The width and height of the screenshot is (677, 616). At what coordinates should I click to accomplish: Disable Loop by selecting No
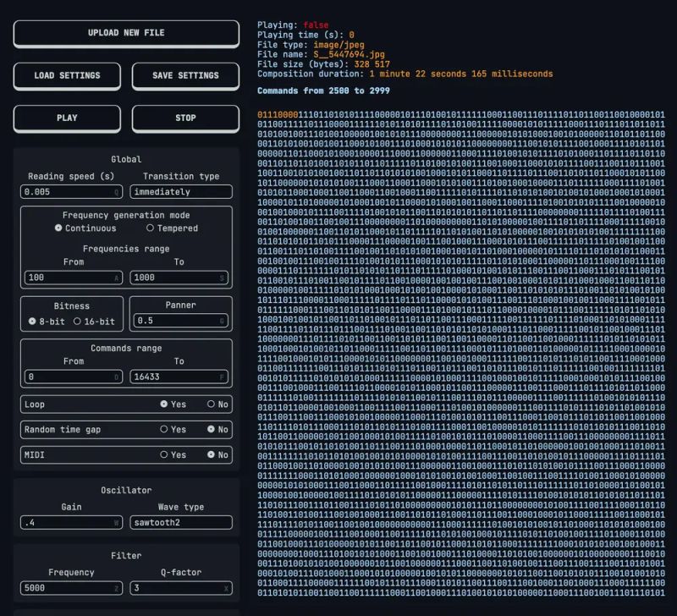click(x=212, y=404)
